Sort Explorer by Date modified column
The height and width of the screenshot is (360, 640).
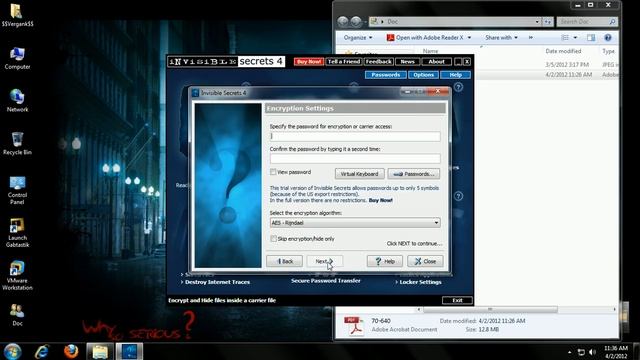click(x=563, y=51)
